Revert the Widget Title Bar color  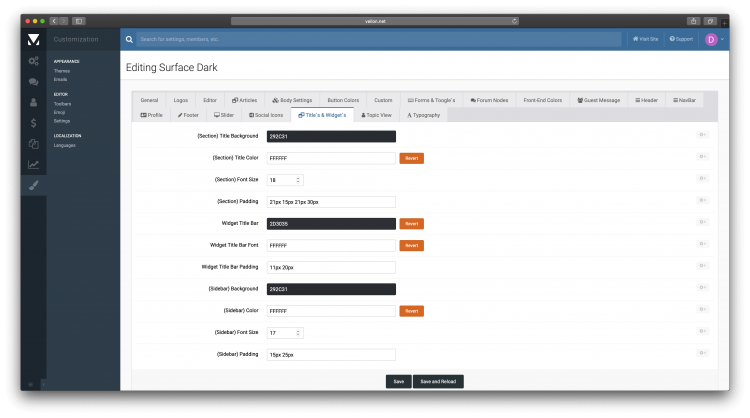[411, 223]
